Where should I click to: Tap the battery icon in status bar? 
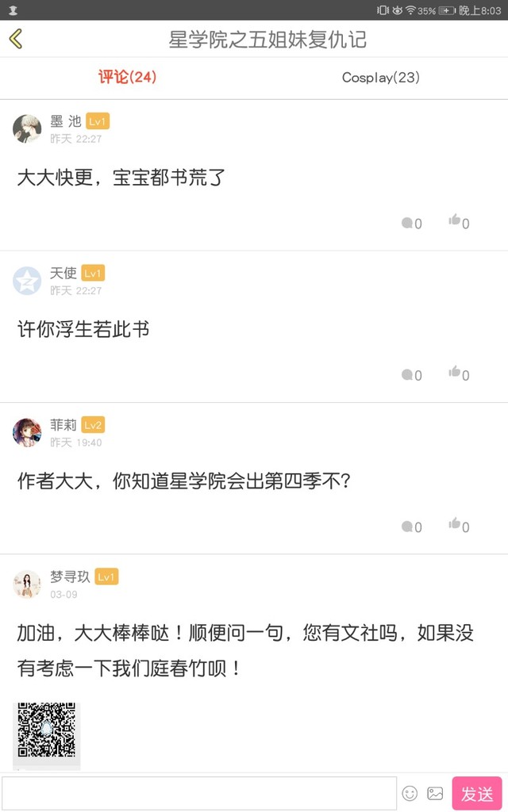448,10
